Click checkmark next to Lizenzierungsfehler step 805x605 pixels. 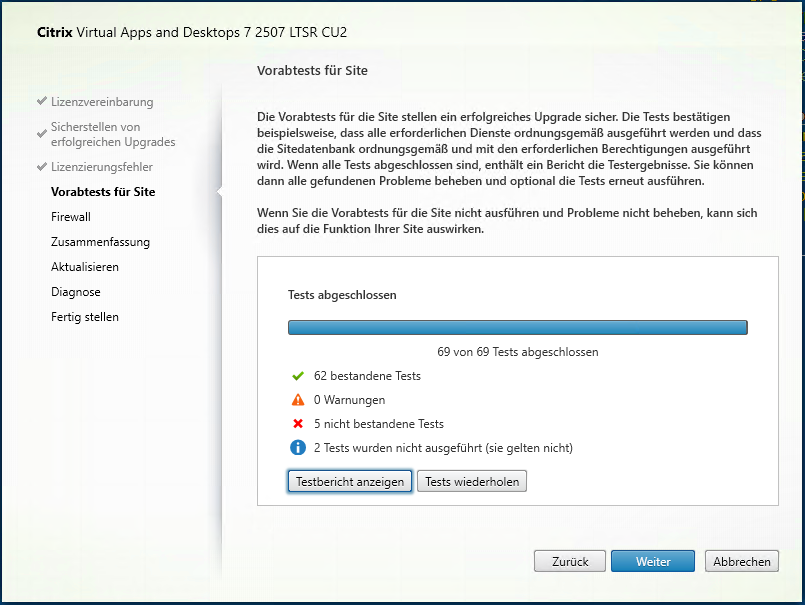click(42, 166)
